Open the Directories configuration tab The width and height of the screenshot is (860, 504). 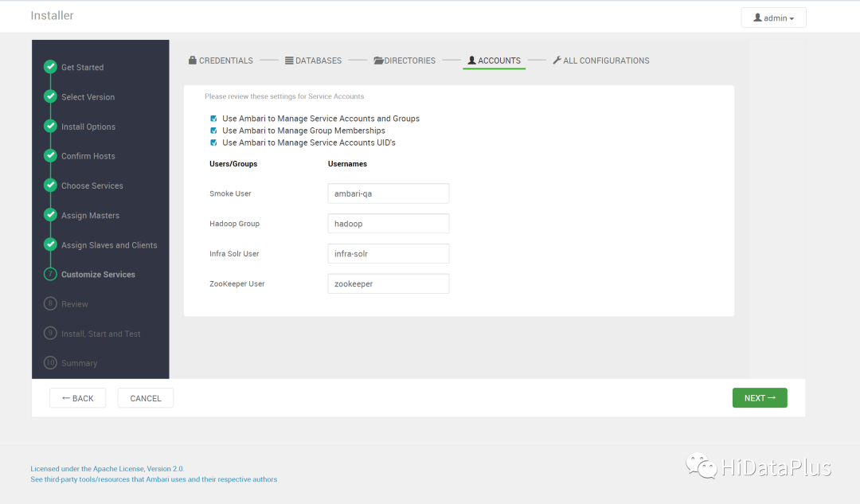coord(405,61)
